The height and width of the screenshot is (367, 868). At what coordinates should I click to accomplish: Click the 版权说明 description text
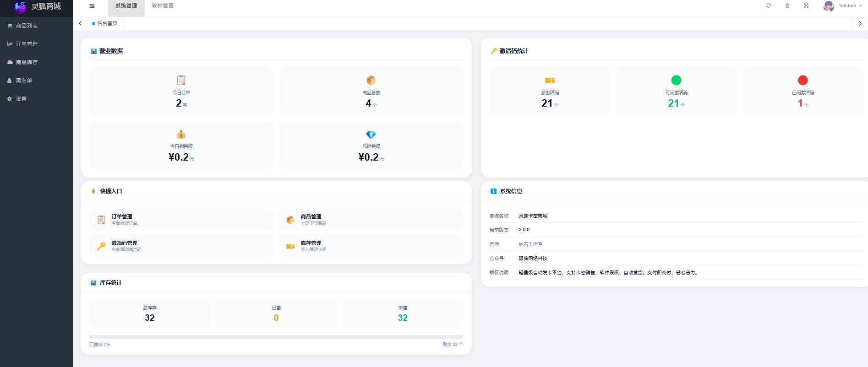(609, 273)
